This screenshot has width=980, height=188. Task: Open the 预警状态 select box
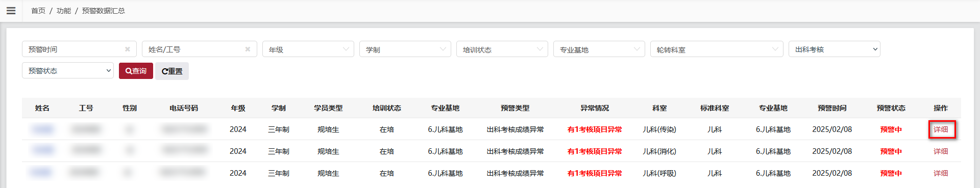click(68, 71)
